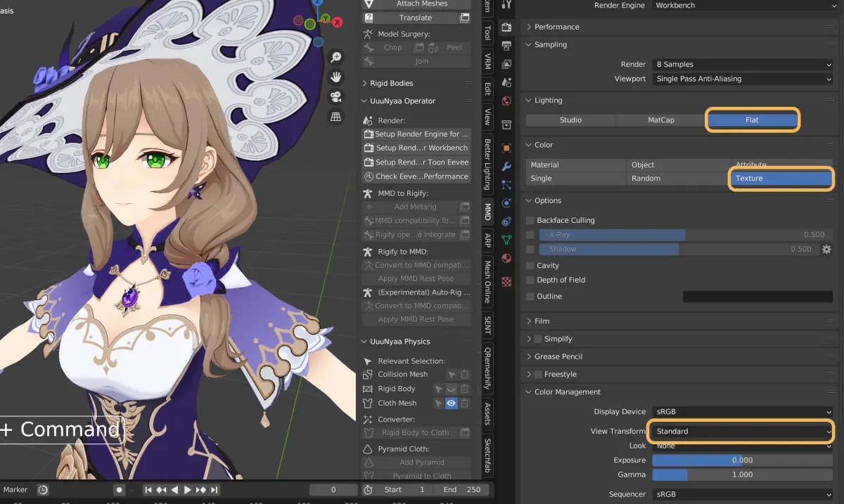Open Shadow settings gear icon

point(826,250)
